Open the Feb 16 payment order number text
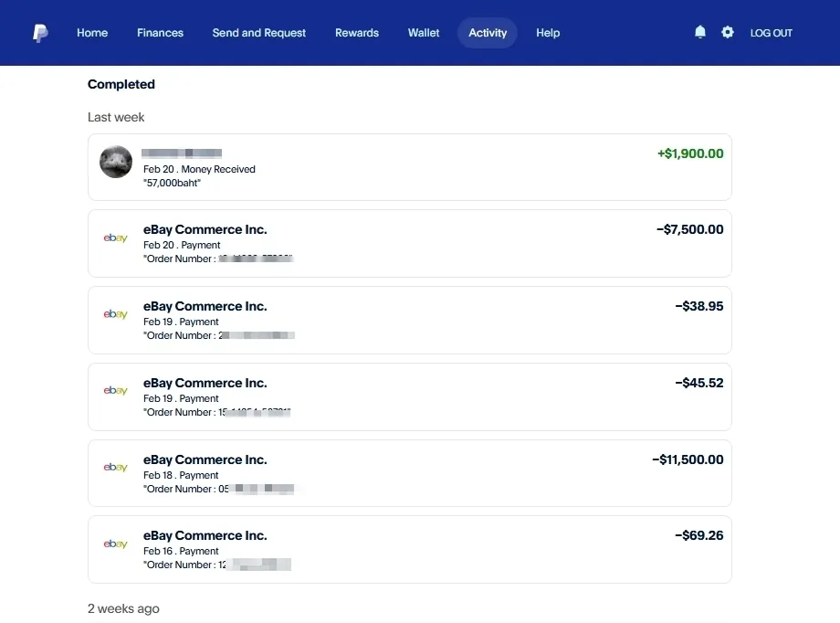 pos(216,565)
